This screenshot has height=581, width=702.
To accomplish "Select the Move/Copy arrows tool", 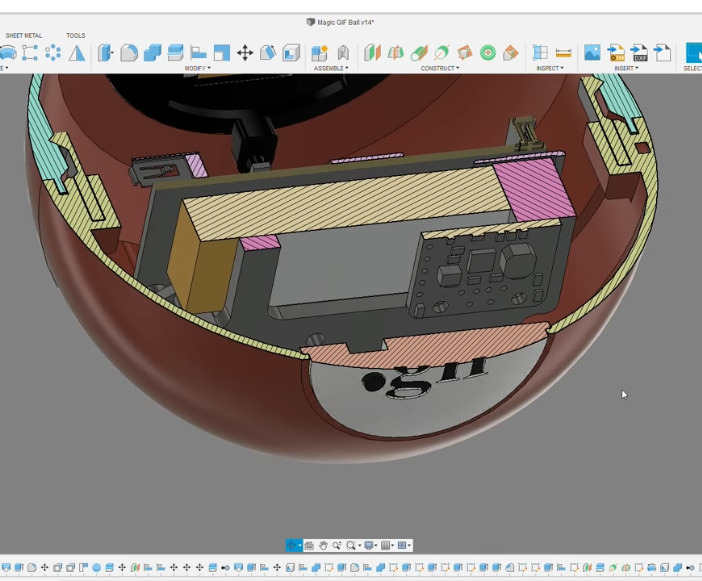I will pos(244,53).
